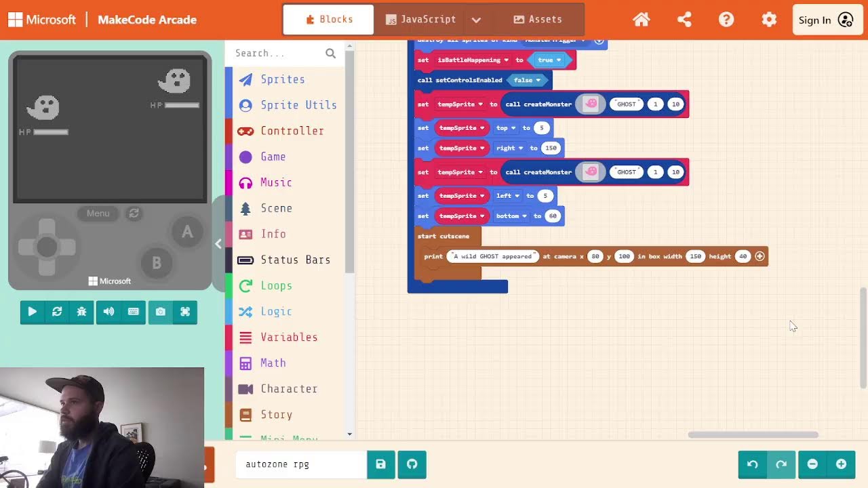The width and height of the screenshot is (868, 488).
Task: Save the project with disk icon
Action: pyautogui.click(x=380, y=464)
